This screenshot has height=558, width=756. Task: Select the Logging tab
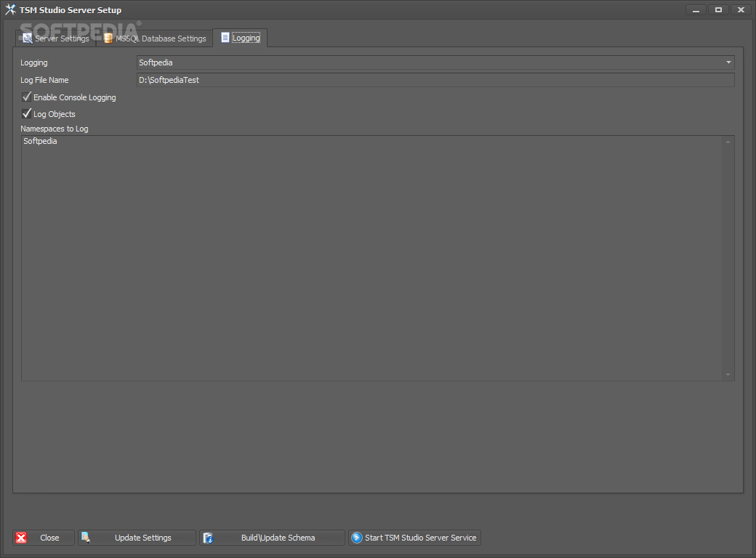click(240, 38)
